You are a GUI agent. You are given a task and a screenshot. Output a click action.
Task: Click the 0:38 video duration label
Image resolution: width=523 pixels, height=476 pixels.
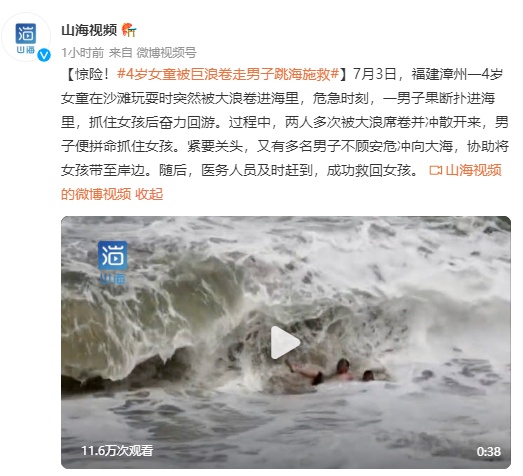point(489,451)
